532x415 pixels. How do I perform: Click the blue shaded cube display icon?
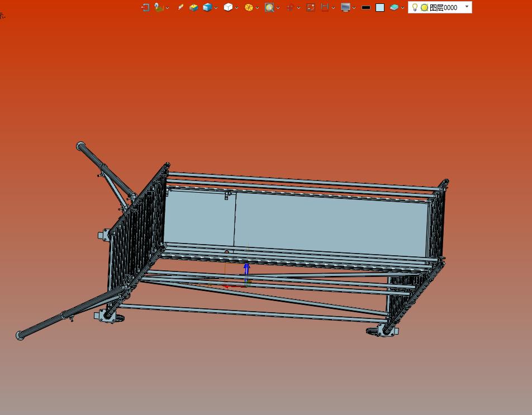(207, 7)
